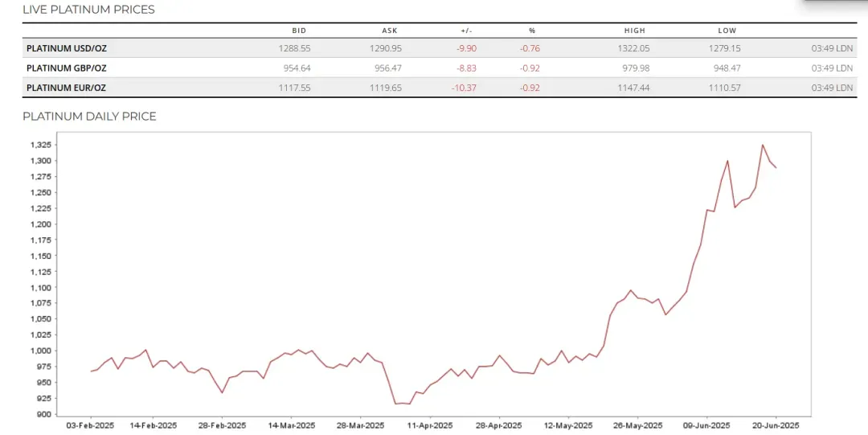This screenshot has height=435, width=868.
Task: Click the EUR change value -10.37
Action: coord(464,88)
